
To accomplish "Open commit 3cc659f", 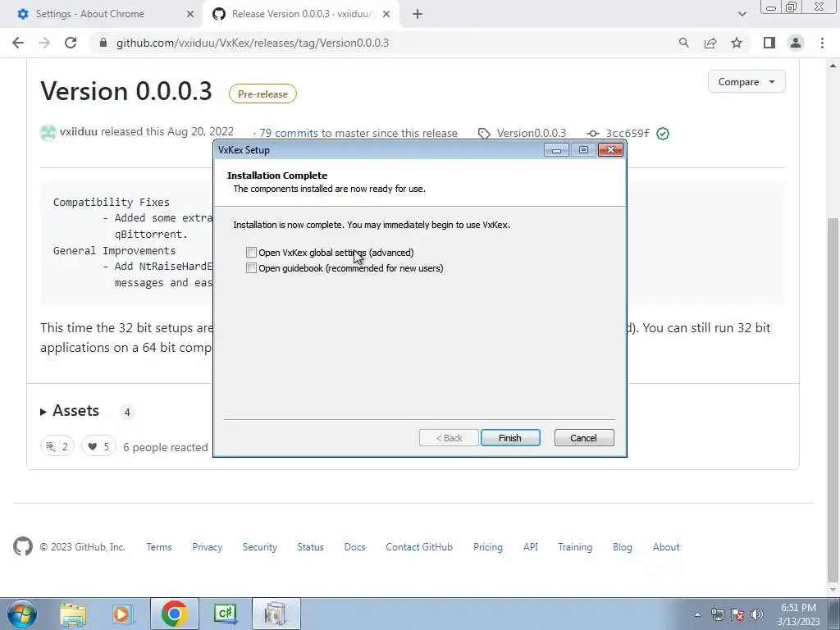I will click(x=628, y=133).
